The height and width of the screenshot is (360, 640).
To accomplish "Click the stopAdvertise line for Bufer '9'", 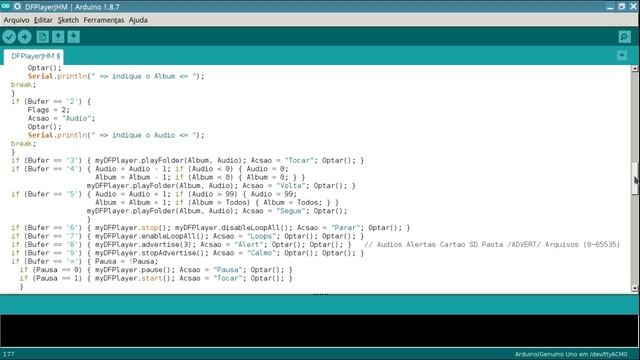I will [187, 253].
